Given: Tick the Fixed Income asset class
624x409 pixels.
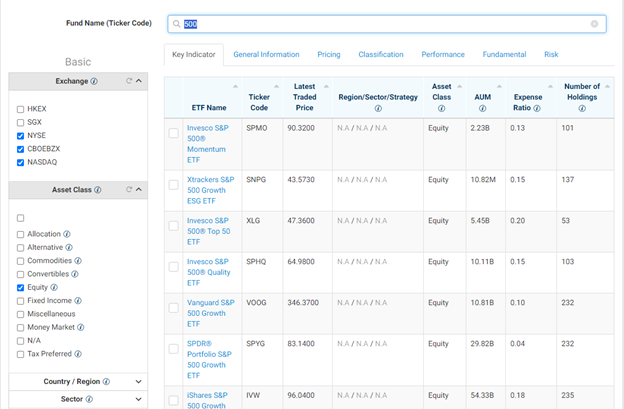Looking at the screenshot, I should tap(21, 300).
